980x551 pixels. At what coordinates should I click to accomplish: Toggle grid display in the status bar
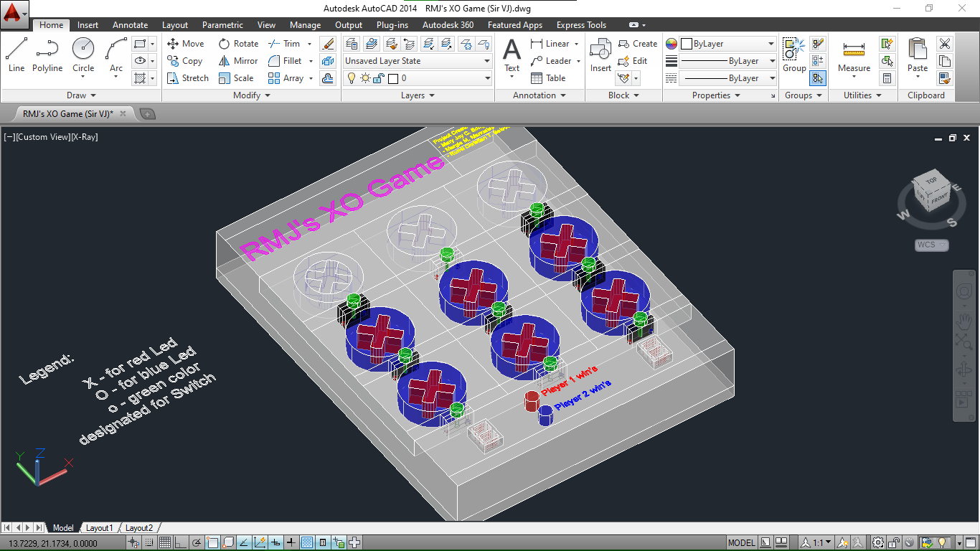tap(164, 542)
